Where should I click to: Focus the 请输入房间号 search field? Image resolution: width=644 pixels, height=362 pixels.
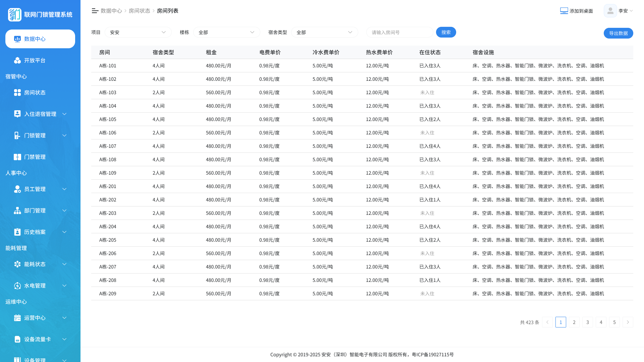tap(400, 32)
